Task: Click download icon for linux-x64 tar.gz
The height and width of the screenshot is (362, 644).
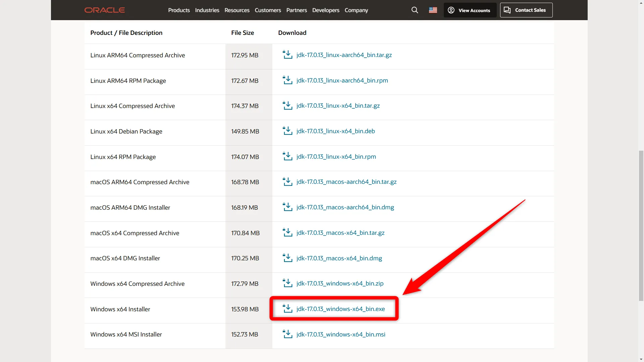Action: coord(287,105)
